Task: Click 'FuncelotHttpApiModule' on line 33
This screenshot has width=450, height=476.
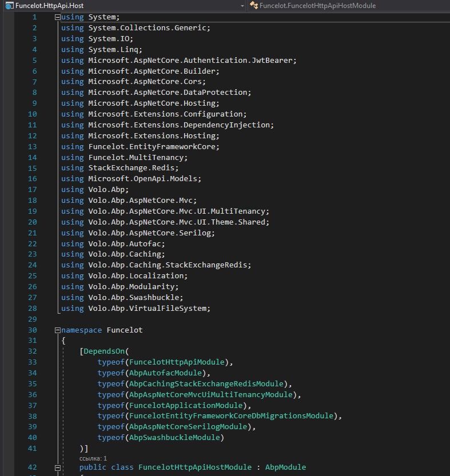Action: [x=177, y=362]
